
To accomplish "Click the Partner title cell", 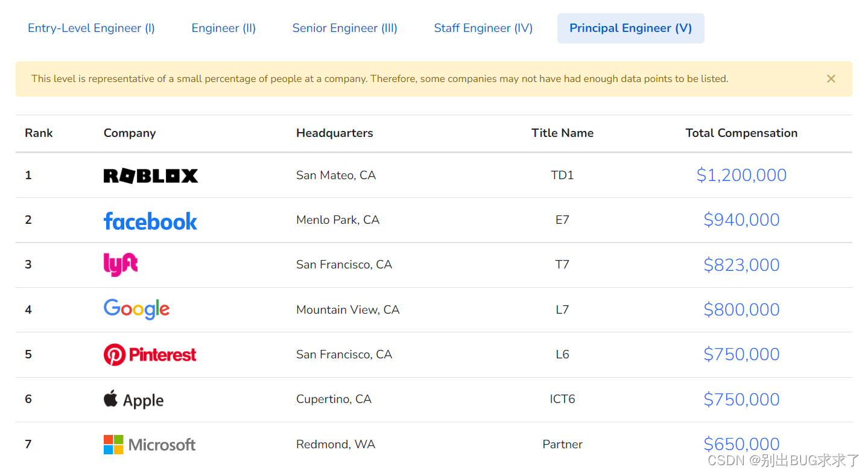I will (x=562, y=445).
